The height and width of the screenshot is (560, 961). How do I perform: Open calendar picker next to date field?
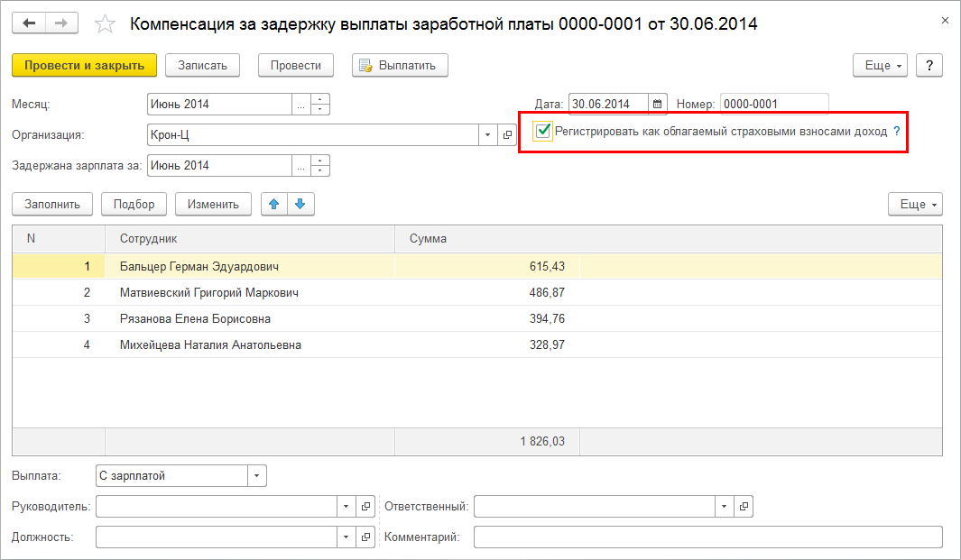pyautogui.click(x=658, y=104)
